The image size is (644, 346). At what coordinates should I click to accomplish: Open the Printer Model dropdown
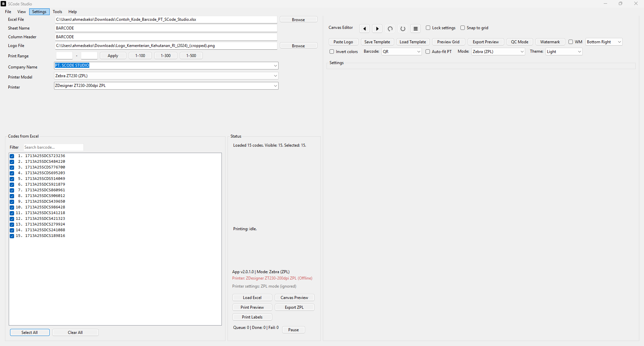[x=275, y=76]
